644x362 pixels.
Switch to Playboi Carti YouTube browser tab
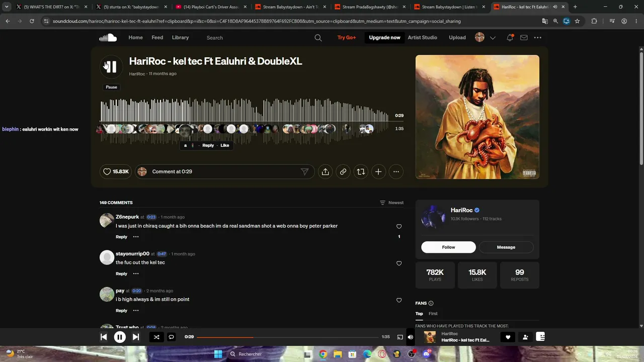pos(211,7)
